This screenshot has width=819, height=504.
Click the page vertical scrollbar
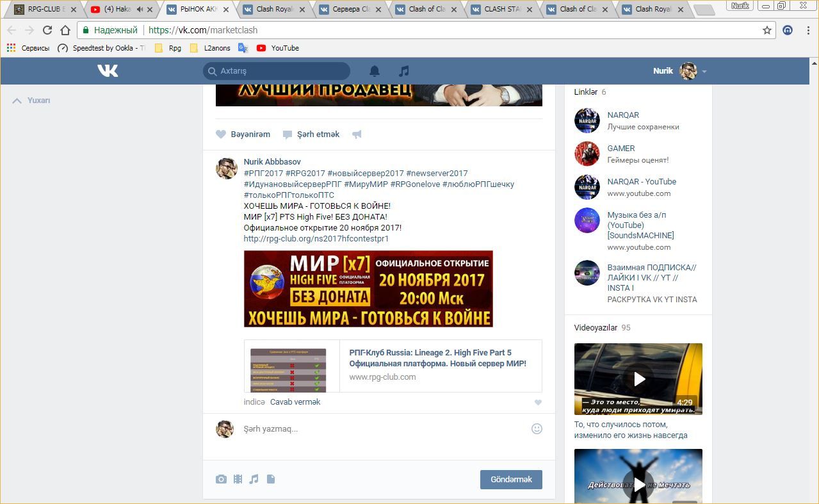814,280
